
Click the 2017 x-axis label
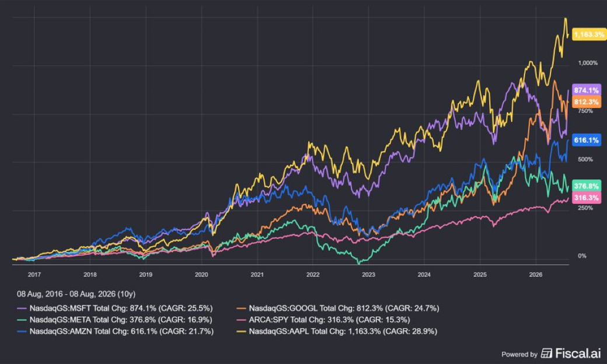point(34,275)
